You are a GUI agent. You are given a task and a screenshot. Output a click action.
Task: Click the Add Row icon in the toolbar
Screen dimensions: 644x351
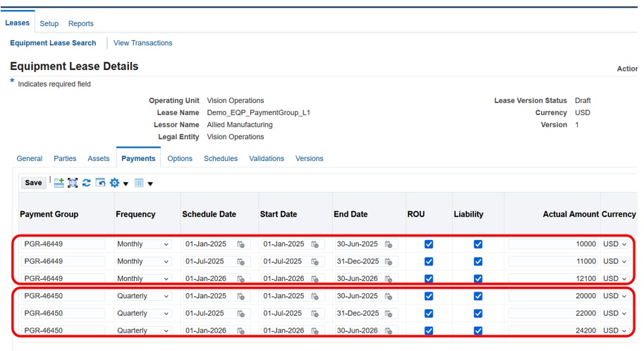point(59,183)
